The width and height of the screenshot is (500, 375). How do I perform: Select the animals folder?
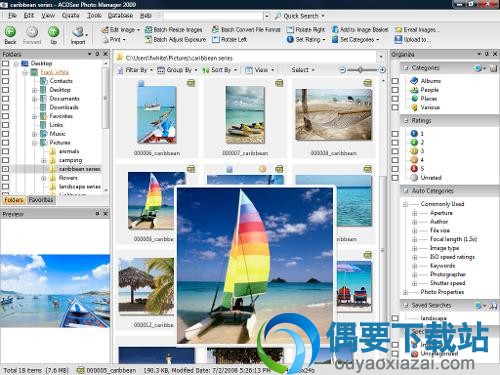69,151
